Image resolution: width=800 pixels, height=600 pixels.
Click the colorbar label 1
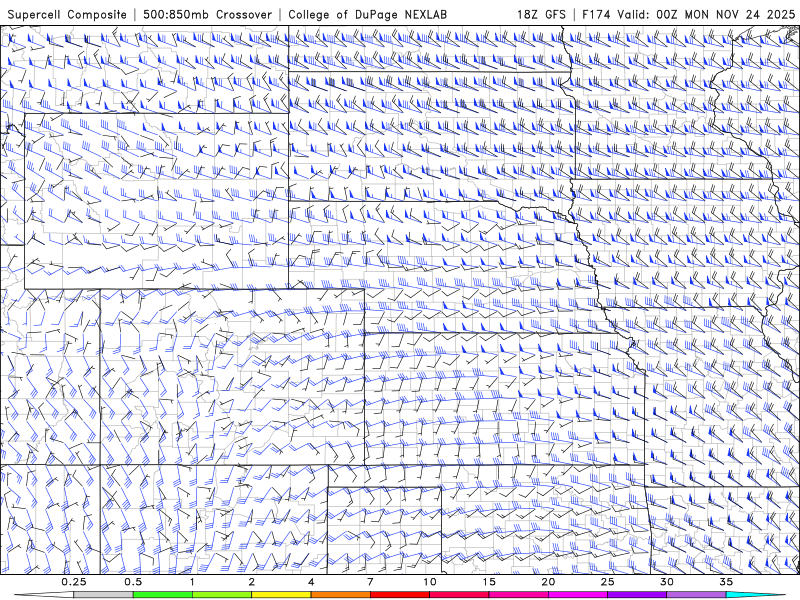192,582
